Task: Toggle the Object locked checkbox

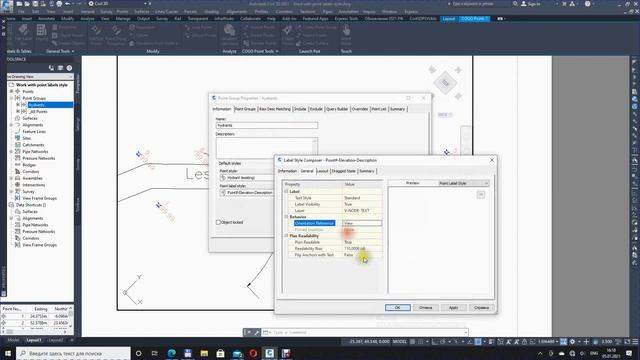Action: 218,222
